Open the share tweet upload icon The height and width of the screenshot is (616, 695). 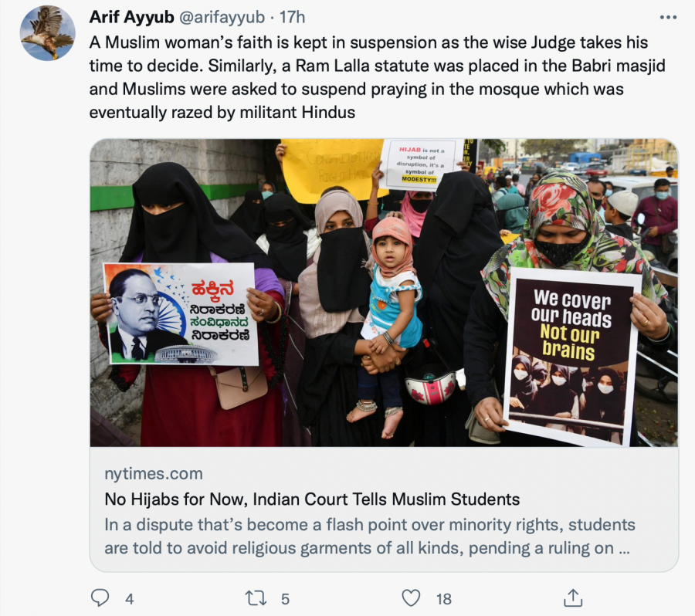click(573, 597)
